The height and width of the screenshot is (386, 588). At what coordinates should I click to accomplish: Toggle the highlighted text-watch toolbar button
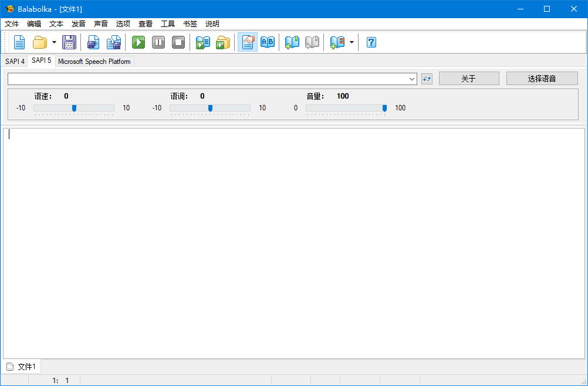point(248,42)
